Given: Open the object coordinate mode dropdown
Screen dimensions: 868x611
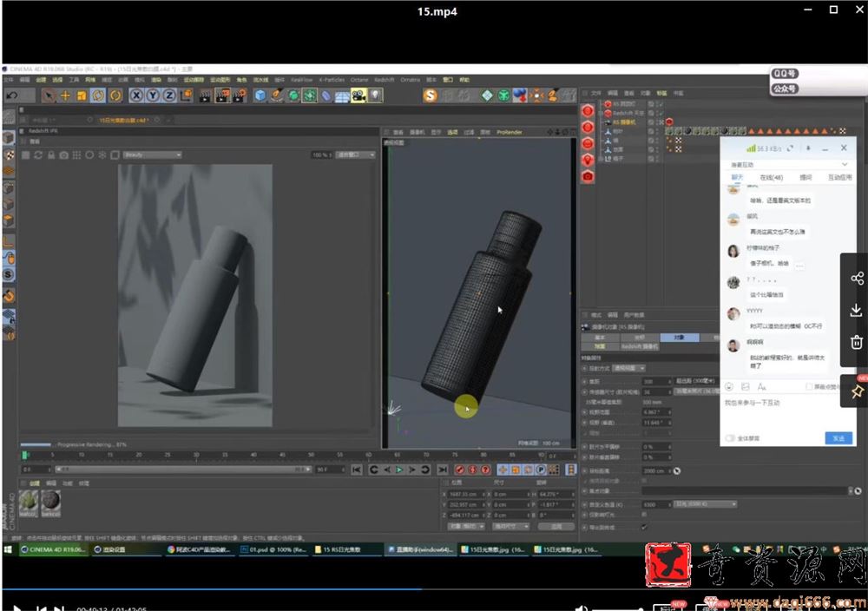Looking at the screenshot, I should (x=466, y=526).
